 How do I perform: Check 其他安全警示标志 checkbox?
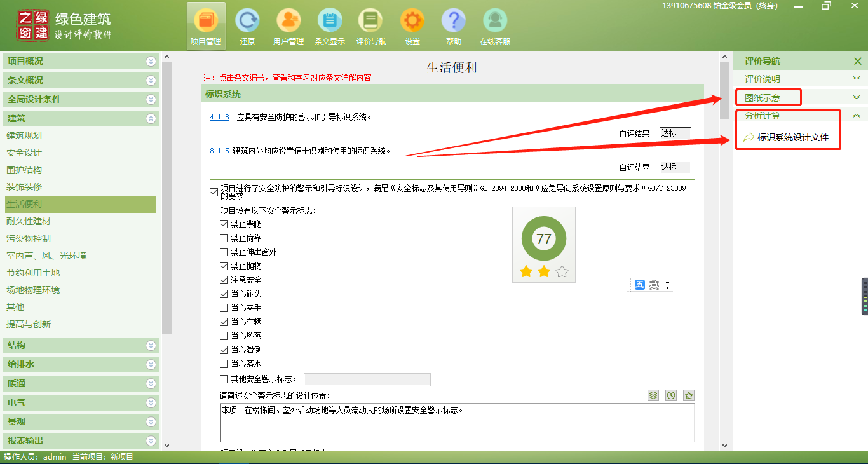click(x=224, y=379)
